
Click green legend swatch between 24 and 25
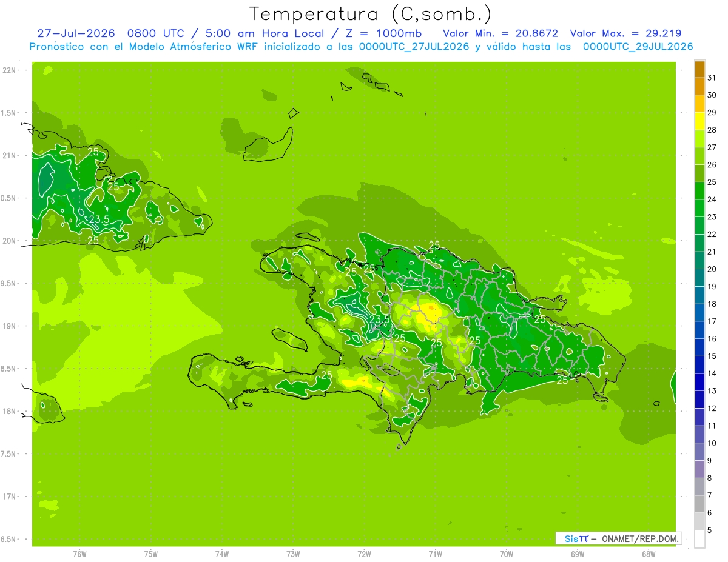(x=699, y=191)
